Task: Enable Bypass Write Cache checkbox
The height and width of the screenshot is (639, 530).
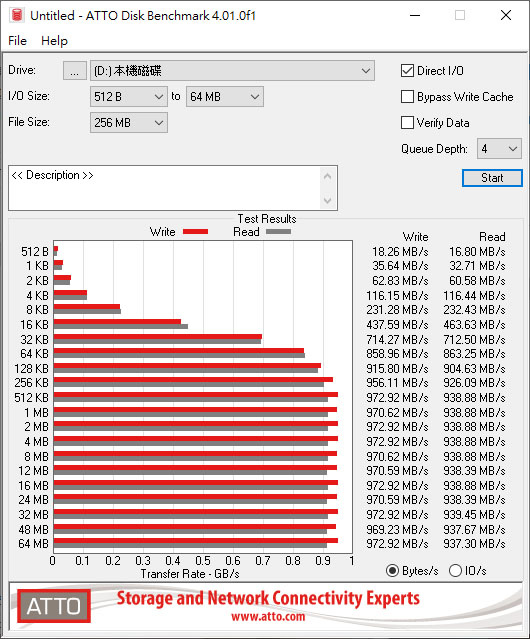Action: point(407,97)
